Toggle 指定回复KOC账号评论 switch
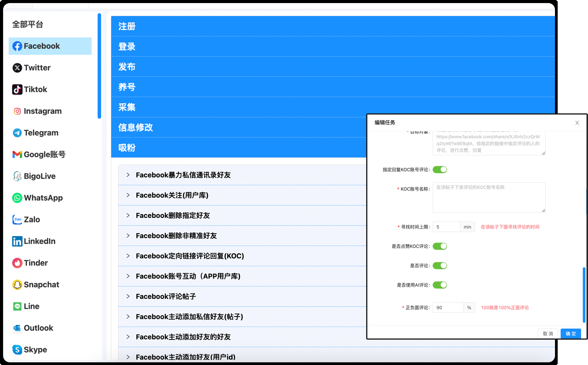The image size is (588, 365). [x=440, y=169]
